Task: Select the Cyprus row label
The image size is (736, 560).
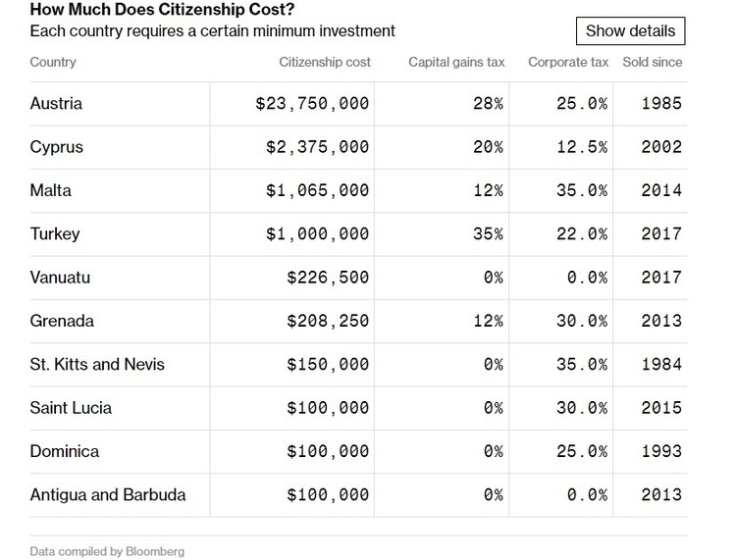Action: [x=56, y=147]
